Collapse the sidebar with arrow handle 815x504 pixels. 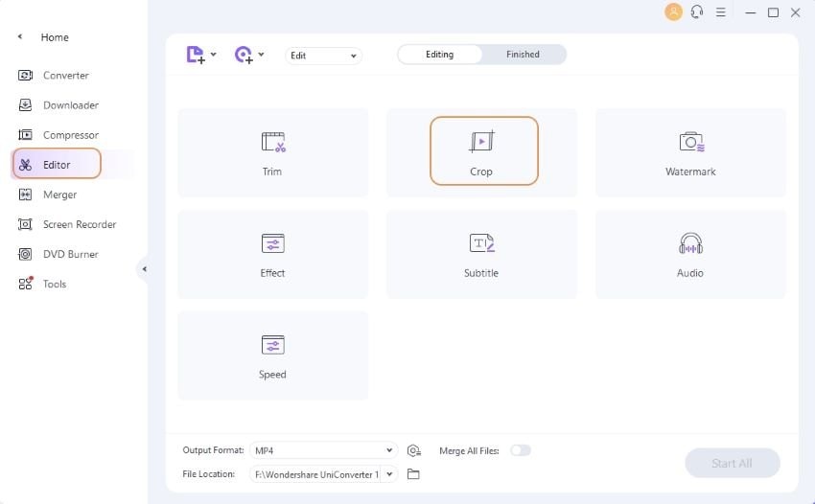(x=144, y=269)
